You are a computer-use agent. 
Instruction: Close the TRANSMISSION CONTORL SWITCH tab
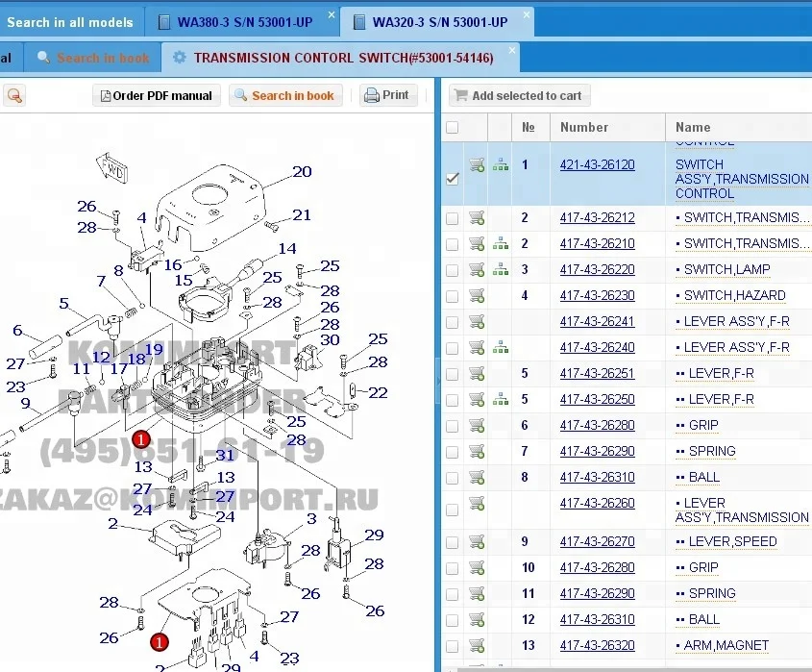512,50
